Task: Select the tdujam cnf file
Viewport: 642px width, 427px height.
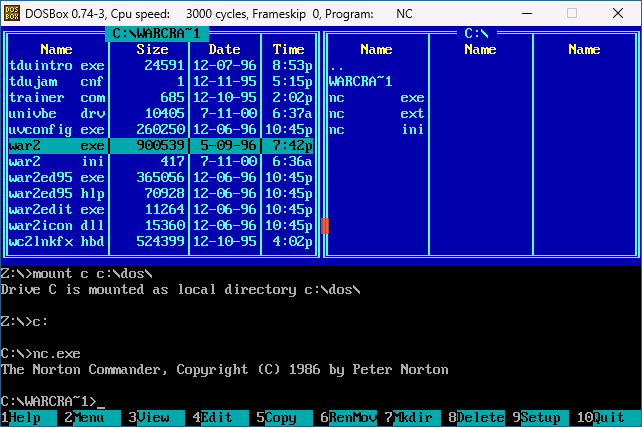Action: click(161, 81)
